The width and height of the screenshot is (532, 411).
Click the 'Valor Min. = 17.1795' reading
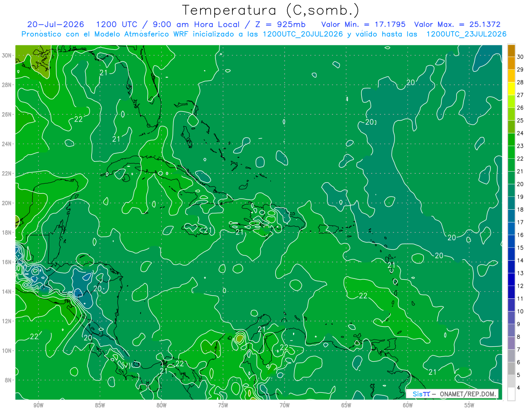point(364,24)
